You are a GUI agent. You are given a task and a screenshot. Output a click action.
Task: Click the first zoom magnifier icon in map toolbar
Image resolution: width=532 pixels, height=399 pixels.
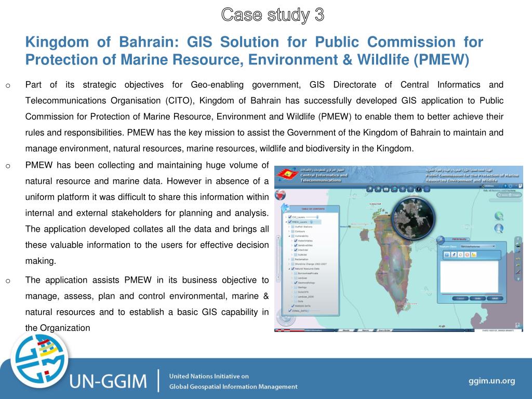coord(369,189)
